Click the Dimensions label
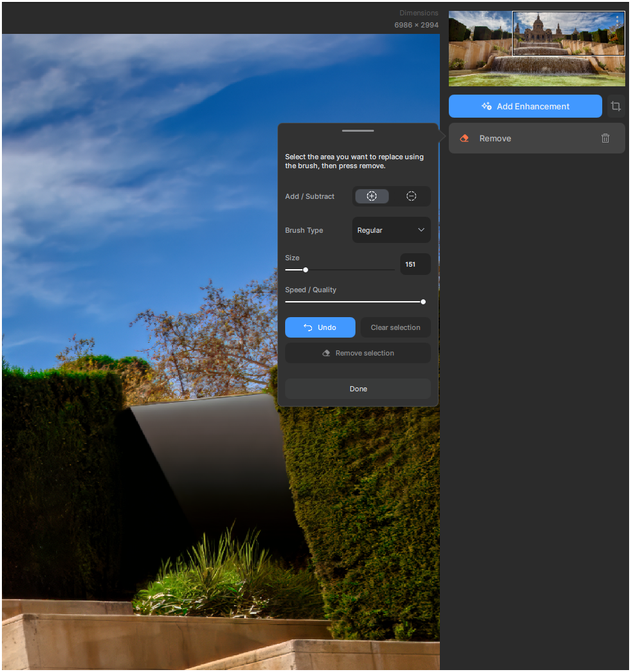The image size is (631, 672). pos(419,13)
